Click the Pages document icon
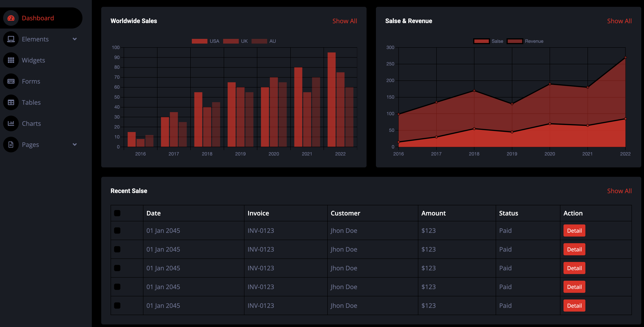 coord(11,145)
